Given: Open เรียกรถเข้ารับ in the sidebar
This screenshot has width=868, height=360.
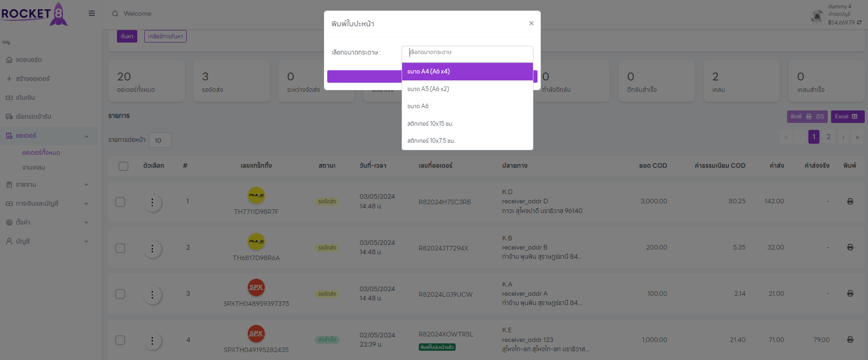Looking at the screenshot, I should tap(49, 116).
